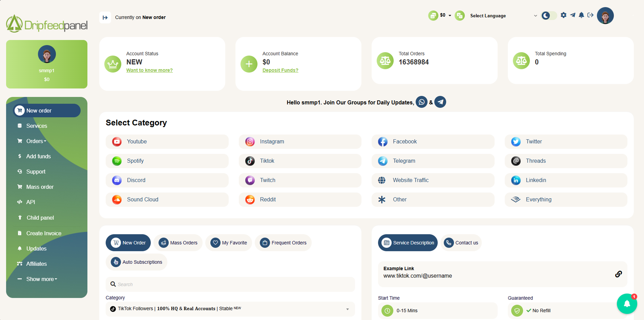Image resolution: width=644 pixels, height=320 pixels.
Task: Click the logout icon in header
Action: tap(590, 15)
